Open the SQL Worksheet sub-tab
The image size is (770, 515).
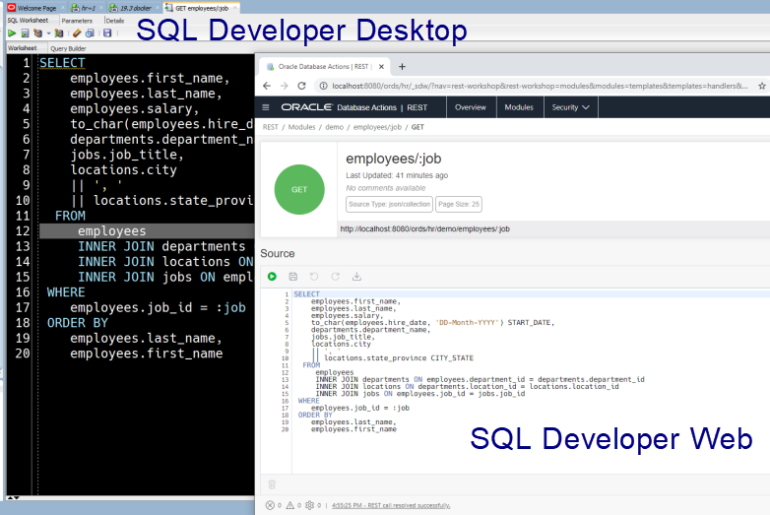tap(28, 20)
